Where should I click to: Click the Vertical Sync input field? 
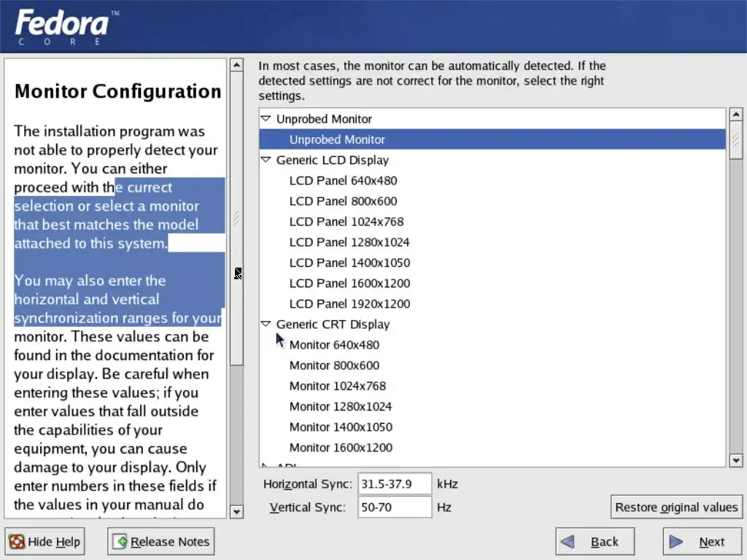coord(395,507)
